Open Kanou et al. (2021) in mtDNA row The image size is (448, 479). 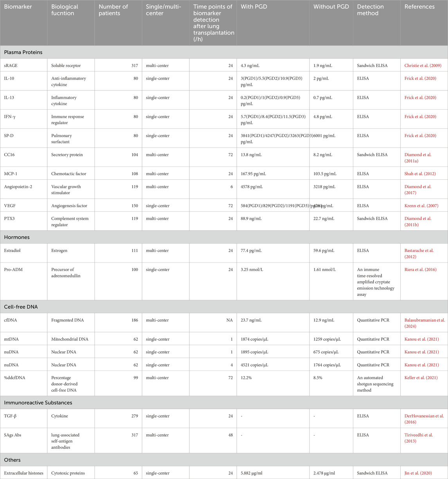point(421,339)
